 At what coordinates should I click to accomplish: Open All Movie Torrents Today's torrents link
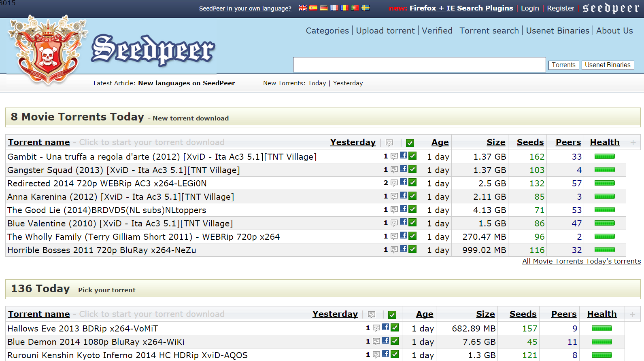[581, 261]
